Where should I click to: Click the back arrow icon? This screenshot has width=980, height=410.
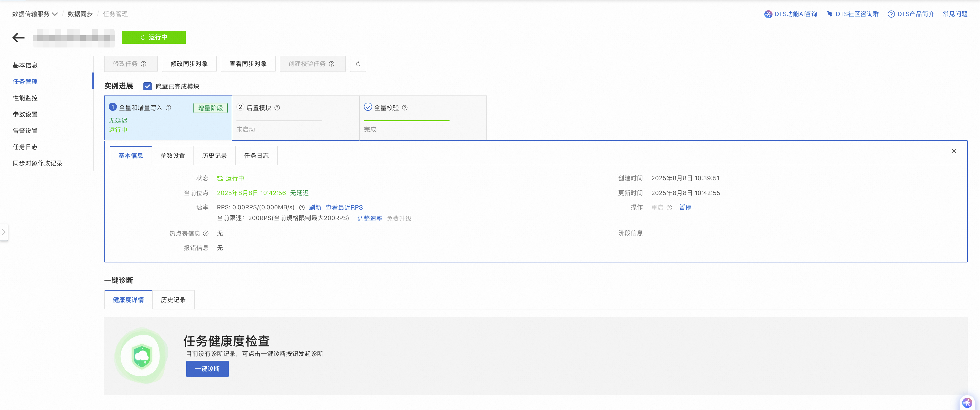[18, 38]
